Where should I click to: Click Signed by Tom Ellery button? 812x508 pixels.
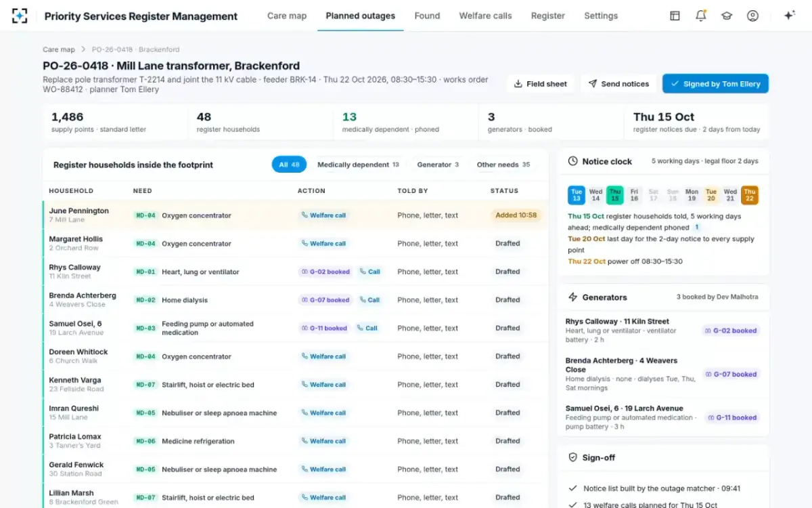coord(715,84)
